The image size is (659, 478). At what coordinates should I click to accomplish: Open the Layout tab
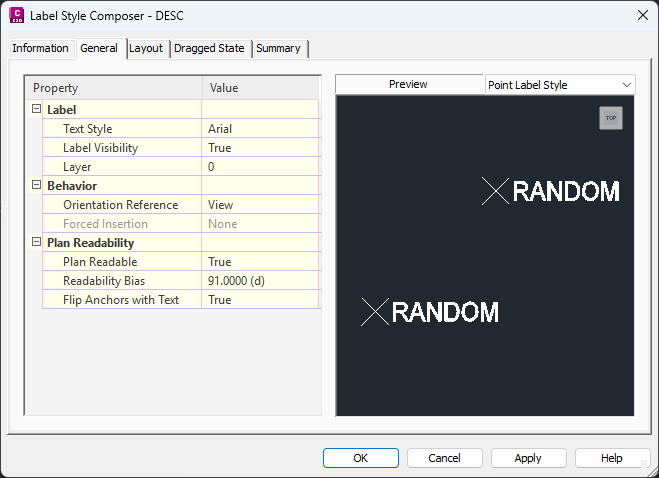(x=146, y=48)
